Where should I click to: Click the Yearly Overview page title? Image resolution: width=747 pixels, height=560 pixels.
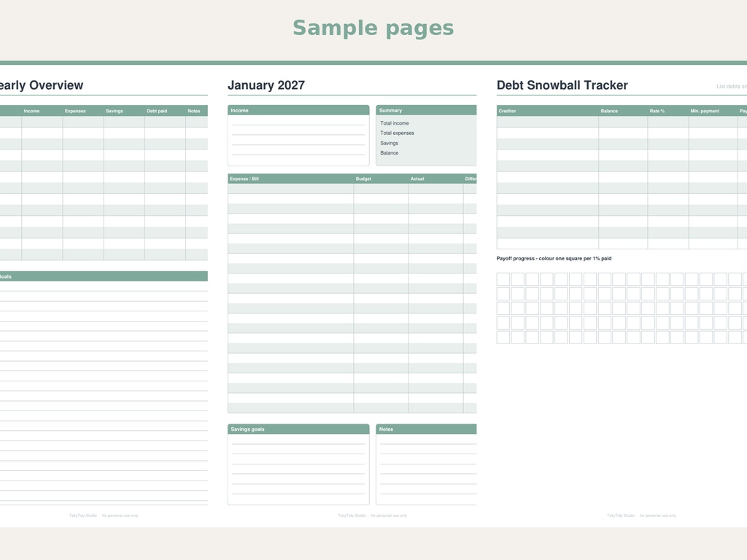[x=42, y=85]
